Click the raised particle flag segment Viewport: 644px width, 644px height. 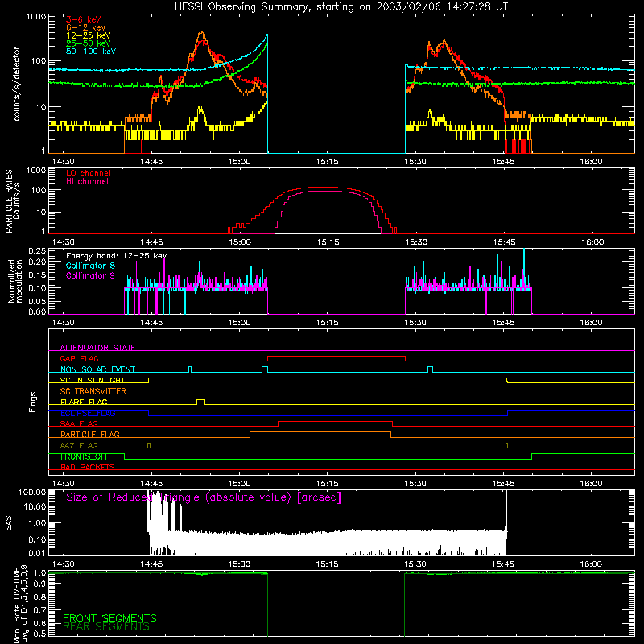coord(320,432)
